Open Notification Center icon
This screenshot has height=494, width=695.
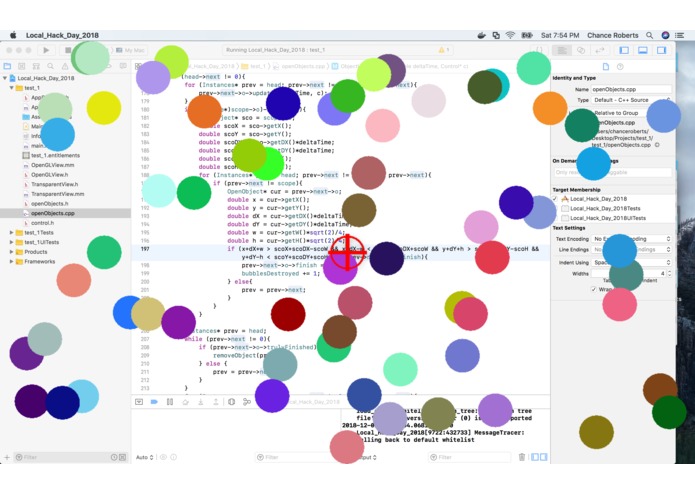[x=679, y=35]
